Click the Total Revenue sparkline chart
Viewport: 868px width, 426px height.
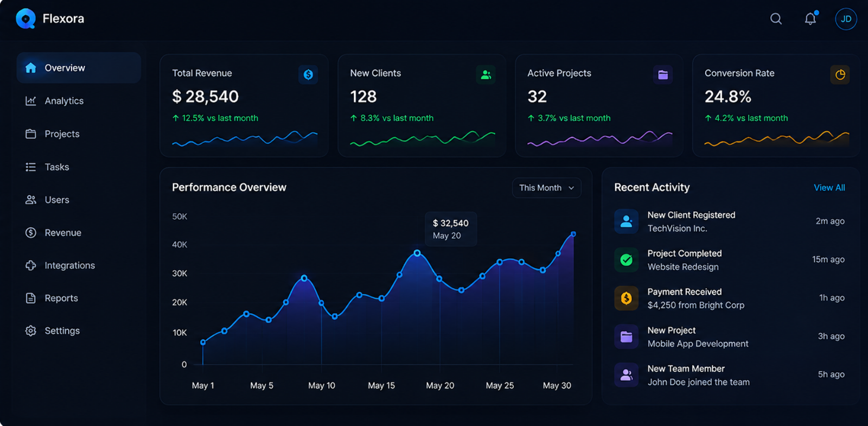point(245,138)
